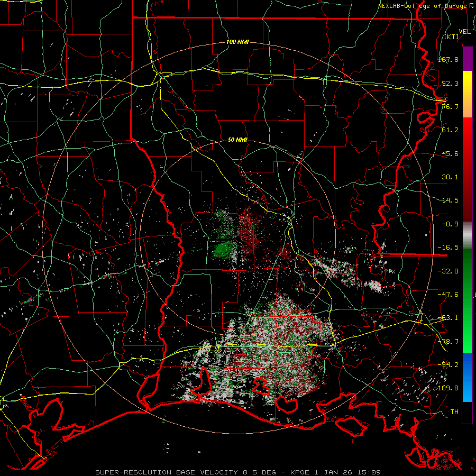Viewport: 476px width, 476px height.
Task: Click the dark red outbound velocity patch
Action: [250, 236]
